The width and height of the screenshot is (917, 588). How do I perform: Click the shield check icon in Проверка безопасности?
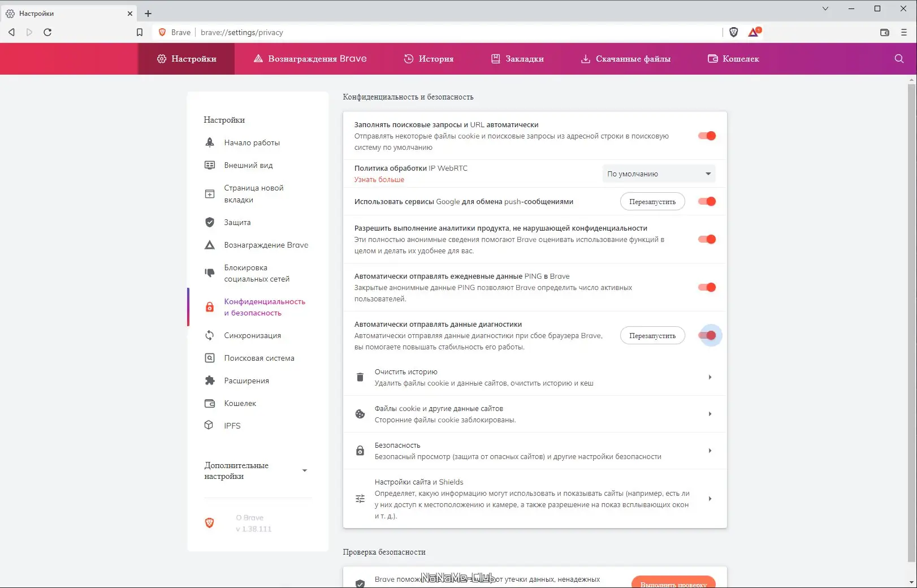(360, 583)
